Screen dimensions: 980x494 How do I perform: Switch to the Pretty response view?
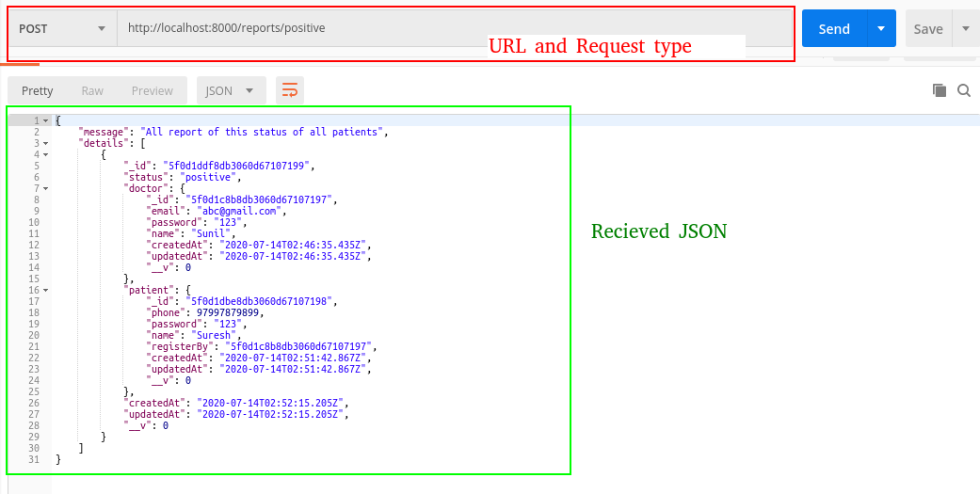pyautogui.click(x=38, y=90)
